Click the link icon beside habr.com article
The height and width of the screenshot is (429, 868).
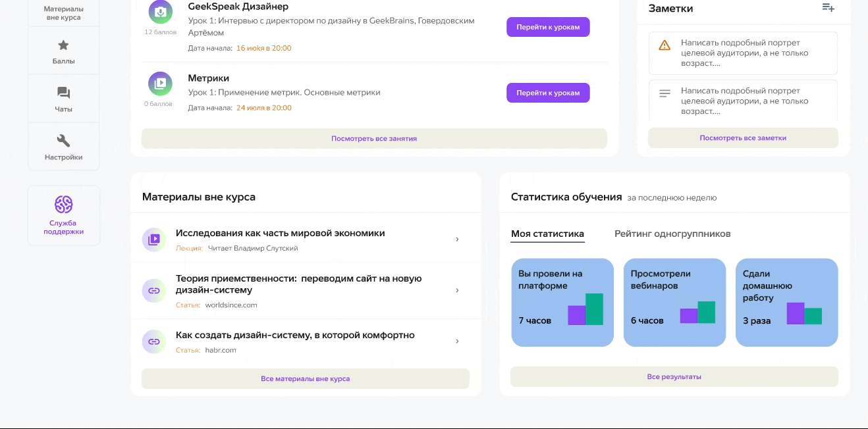point(153,341)
